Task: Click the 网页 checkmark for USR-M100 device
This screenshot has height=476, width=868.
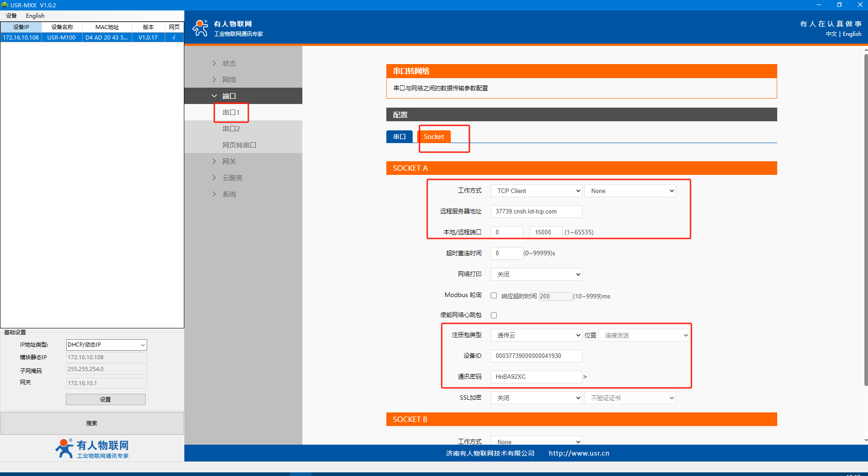Action: (174, 37)
